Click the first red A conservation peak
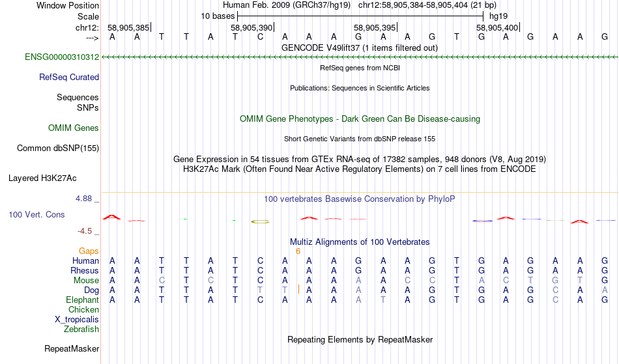 point(112,217)
